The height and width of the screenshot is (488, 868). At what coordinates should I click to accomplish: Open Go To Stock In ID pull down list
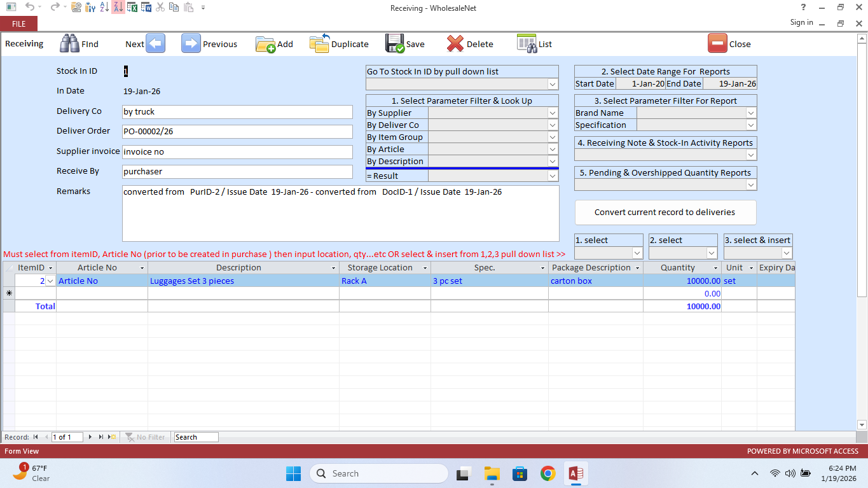click(553, 84)
